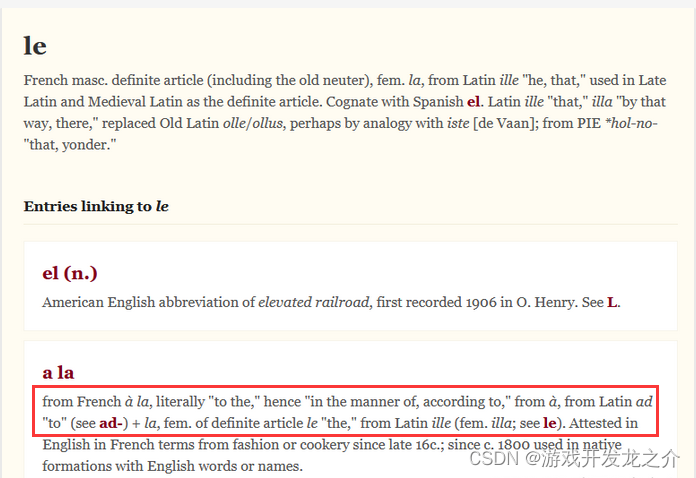
Task: Click the quoted text '"that, yonder."'
Action: tap(70, 145)
